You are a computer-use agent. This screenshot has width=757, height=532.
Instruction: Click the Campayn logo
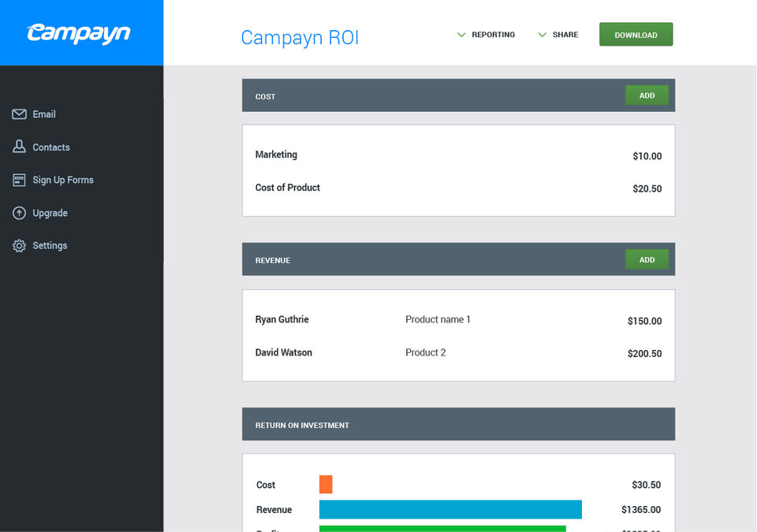(79, 33)
